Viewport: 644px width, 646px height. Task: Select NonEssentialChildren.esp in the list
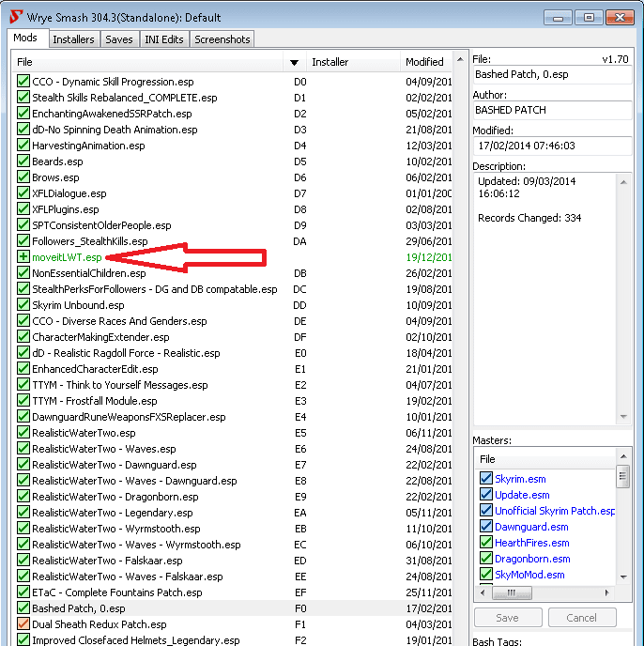(x=233, y=273)
